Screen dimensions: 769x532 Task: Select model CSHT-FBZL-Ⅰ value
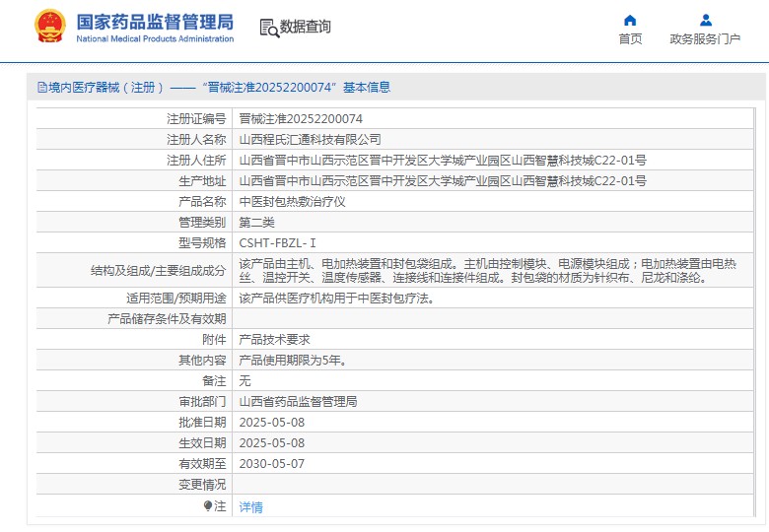278,243
